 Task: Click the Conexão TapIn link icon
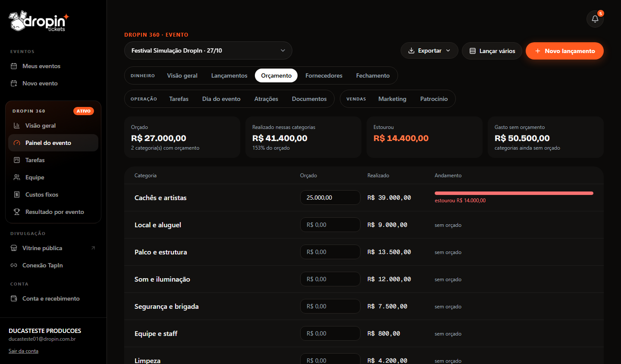click(14, 265)
